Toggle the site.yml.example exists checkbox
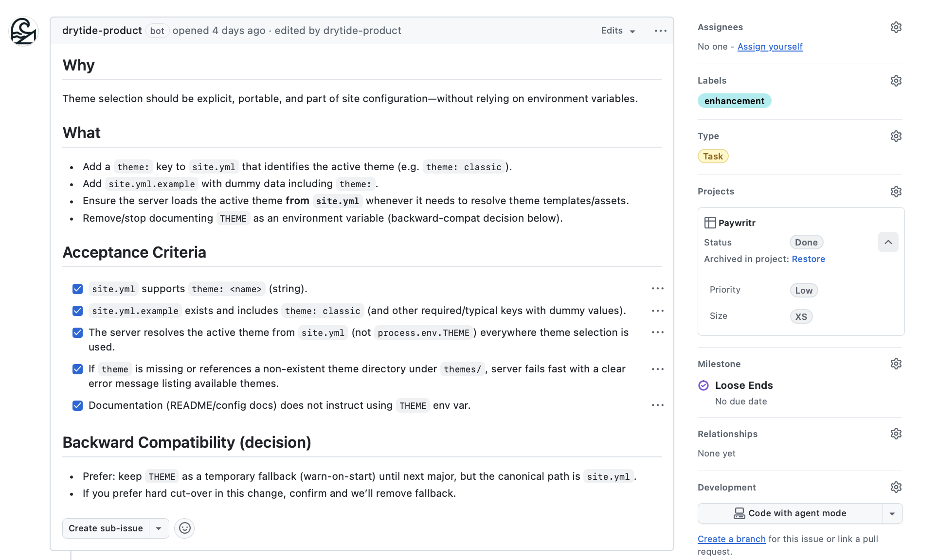The height and width of the screenshot is (560, 938). (x=77, y=311)
